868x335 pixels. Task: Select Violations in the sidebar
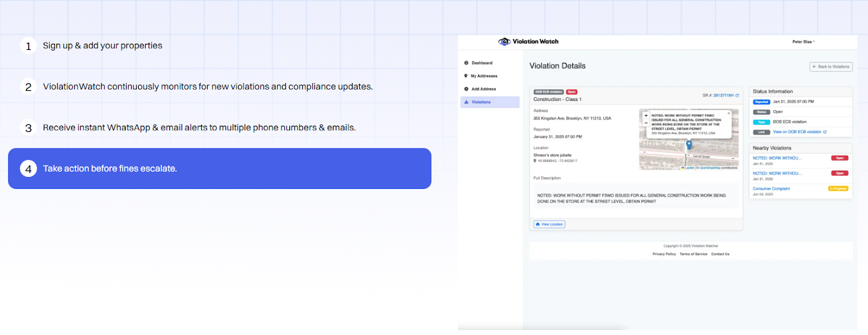tap(490, 102)
